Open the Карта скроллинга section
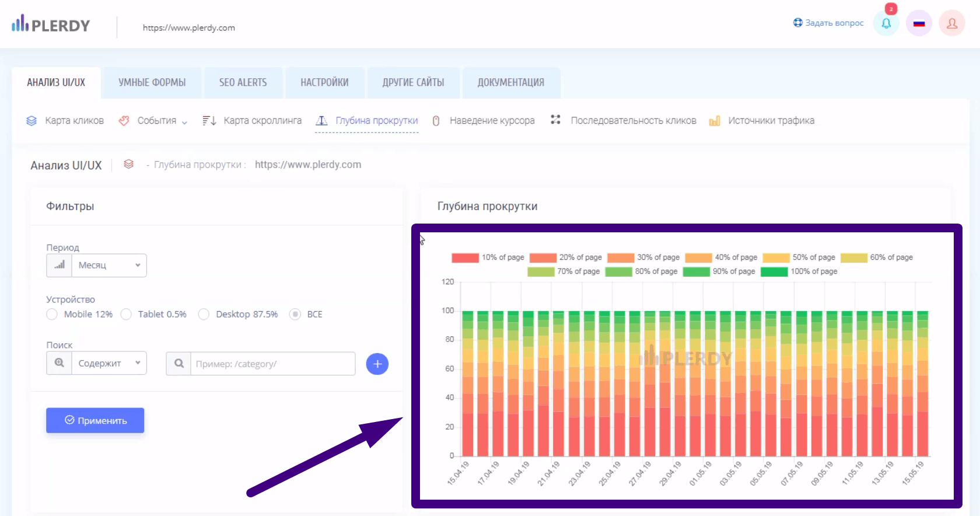The height and width of the screenshot is (516, 980). (262, 121)
